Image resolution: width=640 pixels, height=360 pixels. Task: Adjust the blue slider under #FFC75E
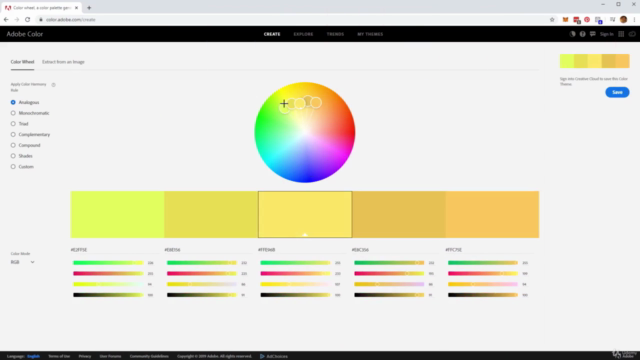[x=483, y=284]
